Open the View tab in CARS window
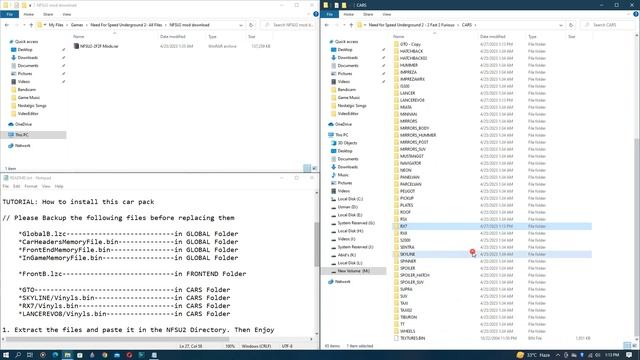This screenshot has width=640, height=360. [387, 14]
